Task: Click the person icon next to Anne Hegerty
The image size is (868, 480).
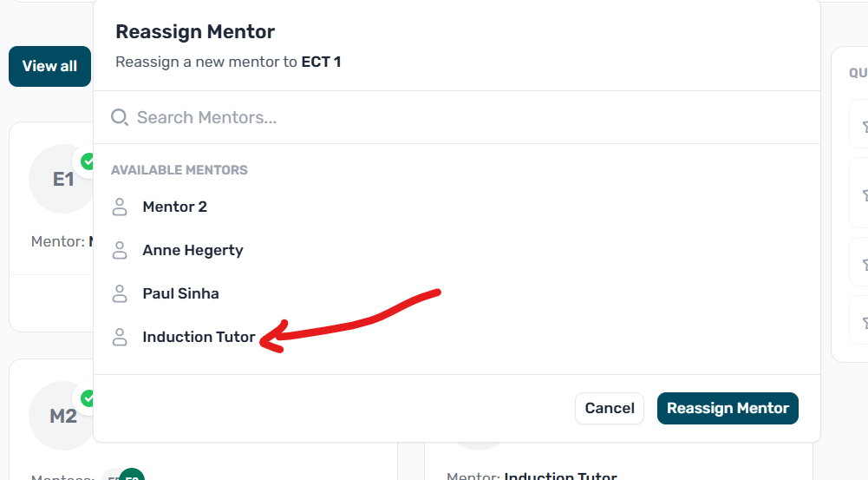Action: pos(120,250)
